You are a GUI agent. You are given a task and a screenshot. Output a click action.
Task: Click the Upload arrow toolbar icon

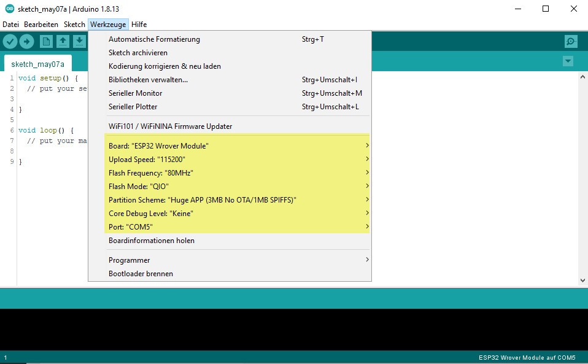pyautogui.click(x=26, y=42)
